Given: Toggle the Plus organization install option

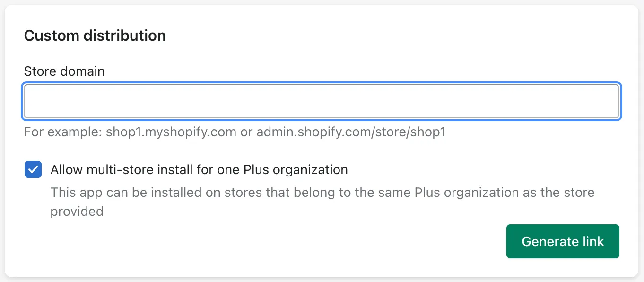Looking at the screenshot, I should pyautogui.click(x=33, y=169).
